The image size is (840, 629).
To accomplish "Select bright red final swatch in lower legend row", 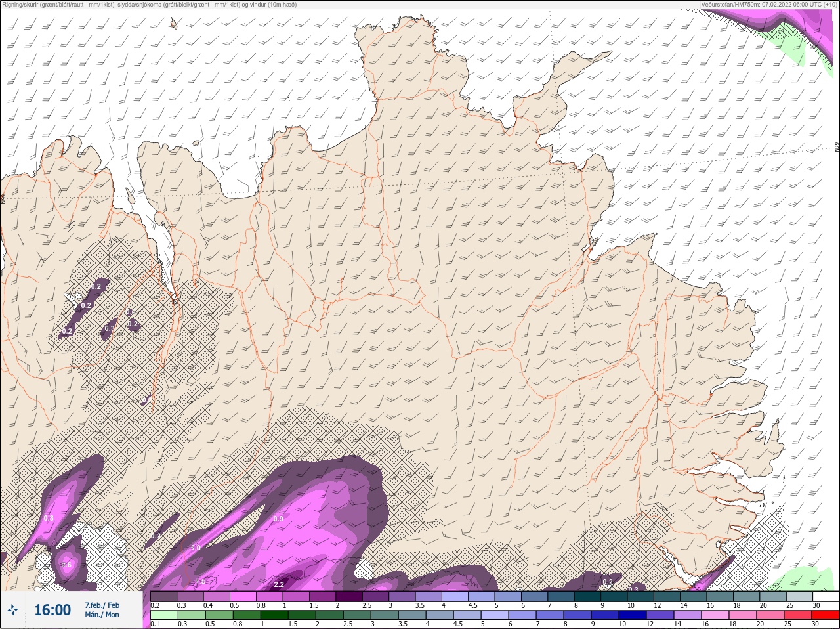I will point(826,615).
